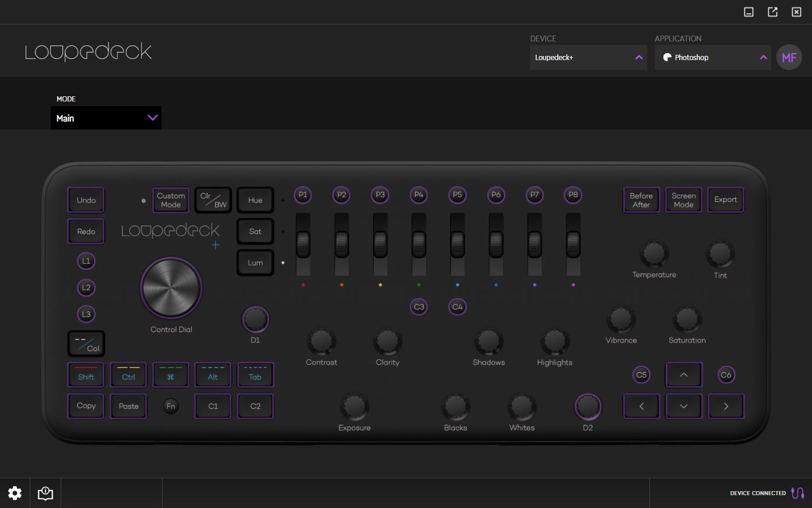Select the red color wheel slider
Screen dimensions: 812x508
303,244
